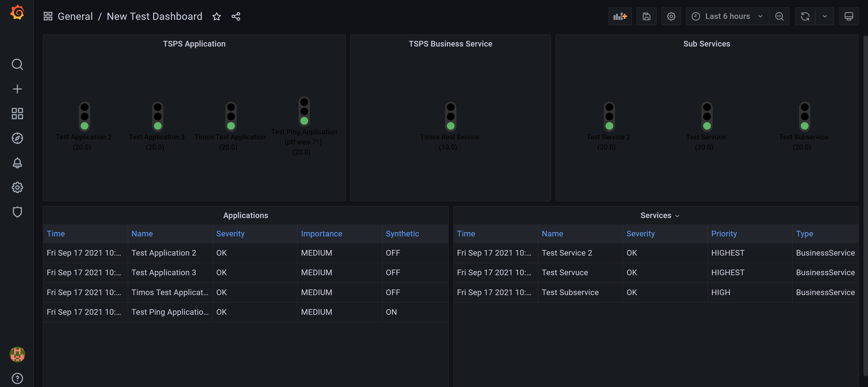This screenshot has width=868, height=387.
Task: Select the Test Subservice name cell
Action: coord(580,292)
